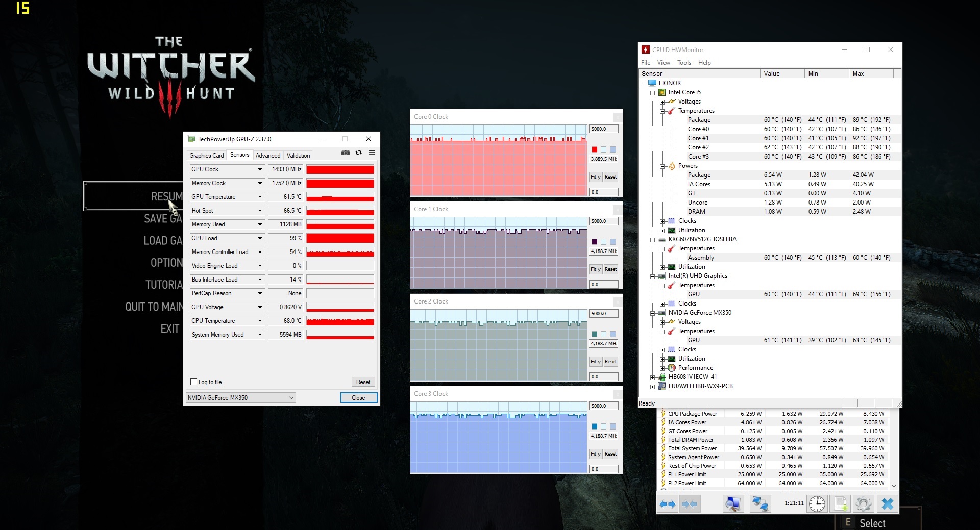
Task: Open the GPU Load sensor dropdown
Action: coord(260,238)
